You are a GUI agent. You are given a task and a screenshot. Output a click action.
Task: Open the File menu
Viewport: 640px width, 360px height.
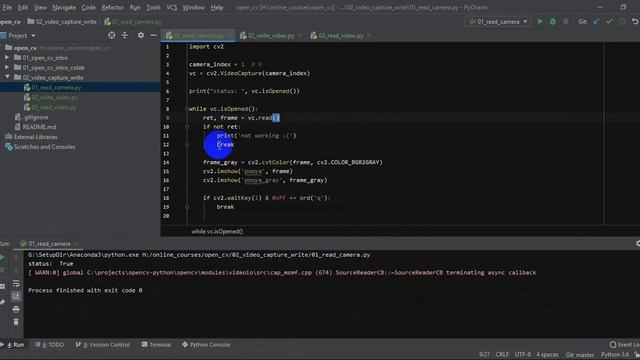7,7
